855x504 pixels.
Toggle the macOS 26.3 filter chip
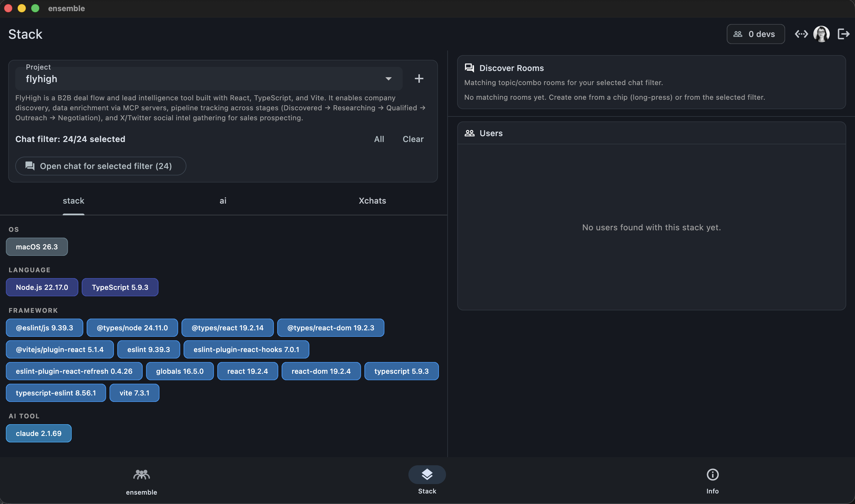[x=36, y=246]
